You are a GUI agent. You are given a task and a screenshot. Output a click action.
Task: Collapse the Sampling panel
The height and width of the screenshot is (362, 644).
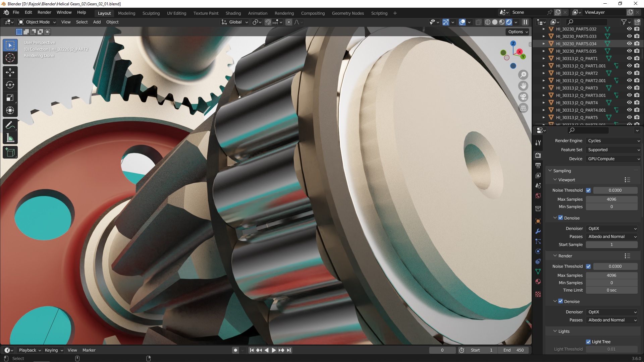[550, 171]
